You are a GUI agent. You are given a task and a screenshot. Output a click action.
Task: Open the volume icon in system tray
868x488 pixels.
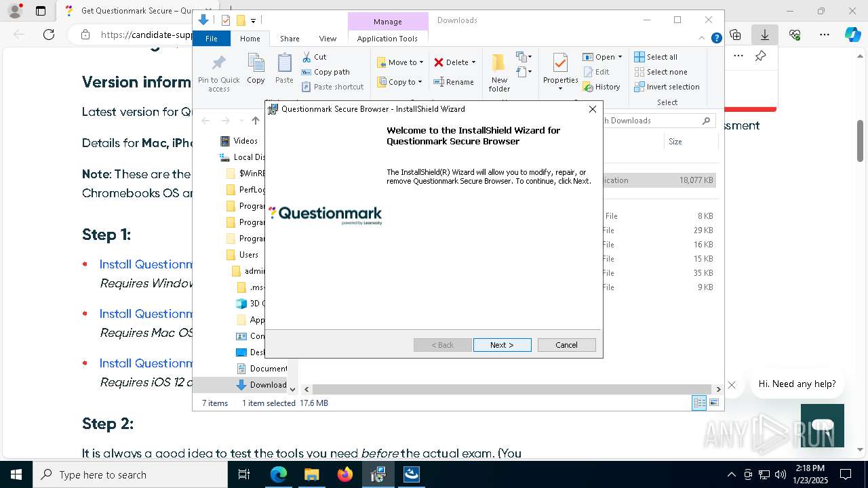pos(781,474)
